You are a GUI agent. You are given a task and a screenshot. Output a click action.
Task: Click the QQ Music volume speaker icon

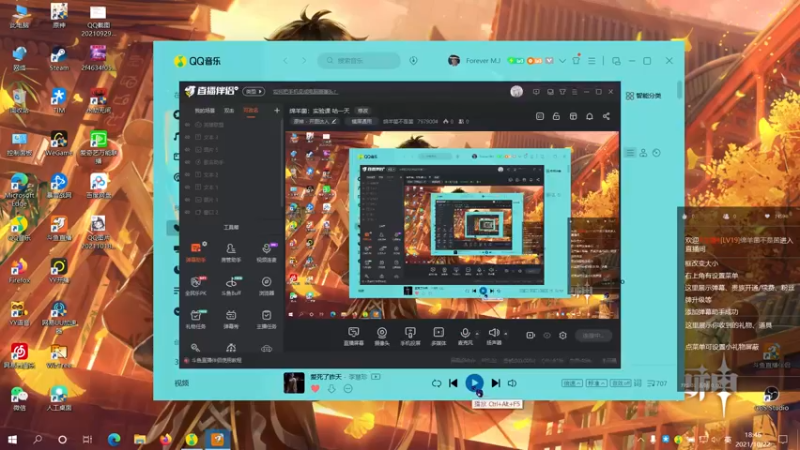click(x=512, y=383)
